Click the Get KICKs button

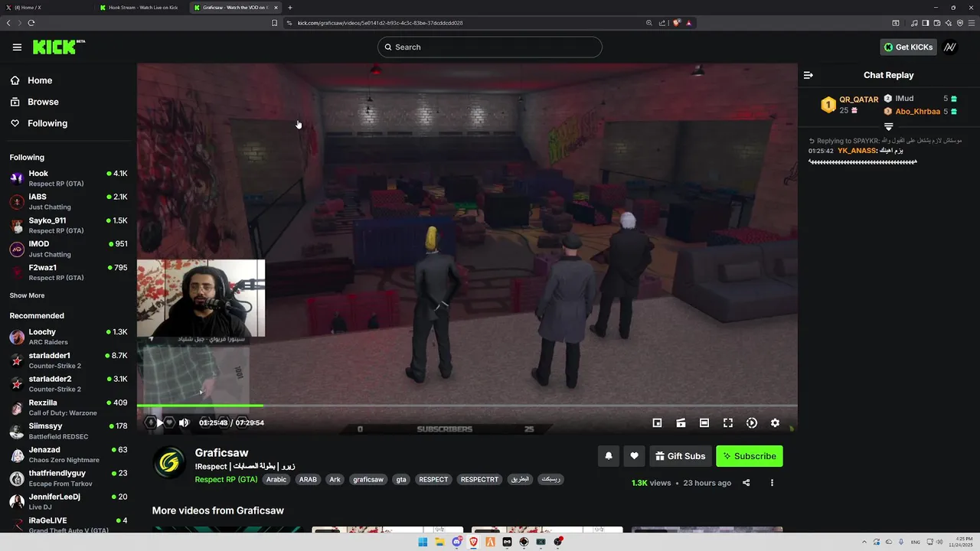[908, 47]
